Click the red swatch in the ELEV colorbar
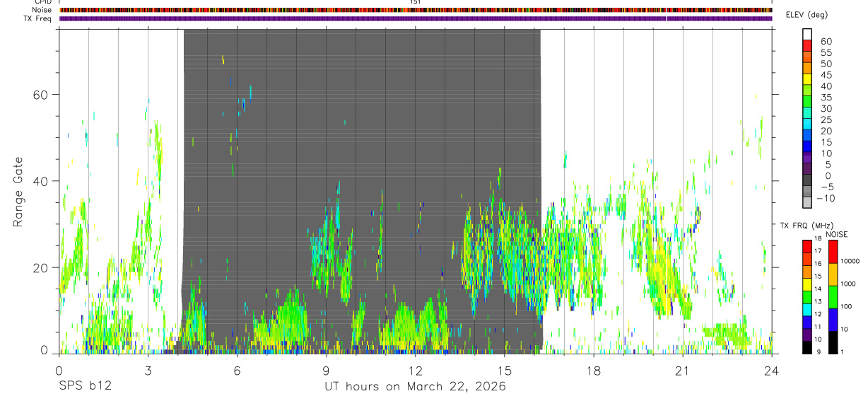 807,45
